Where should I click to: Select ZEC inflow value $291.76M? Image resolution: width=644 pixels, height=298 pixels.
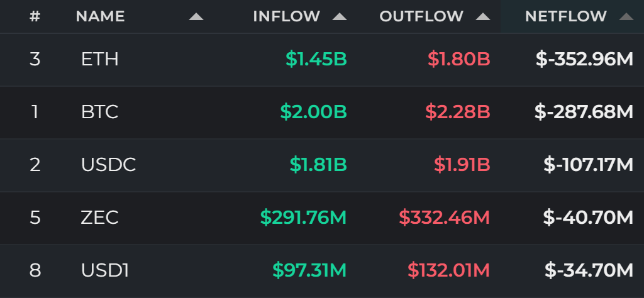(304, 218)
